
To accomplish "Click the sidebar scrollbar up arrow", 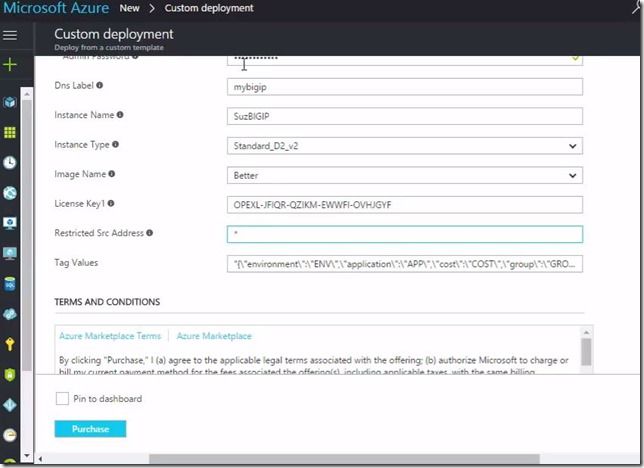I will (27, 94).
